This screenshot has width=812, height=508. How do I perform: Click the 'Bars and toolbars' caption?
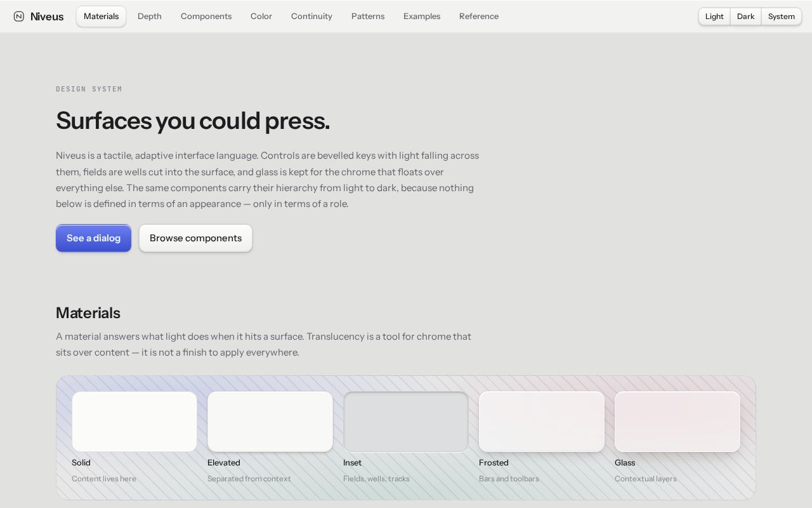coord(509,479)
